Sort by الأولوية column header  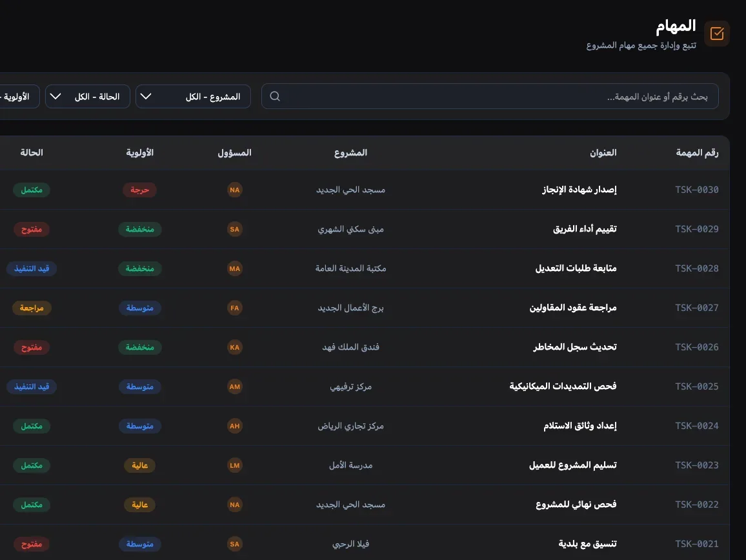[x=140, y=153]
